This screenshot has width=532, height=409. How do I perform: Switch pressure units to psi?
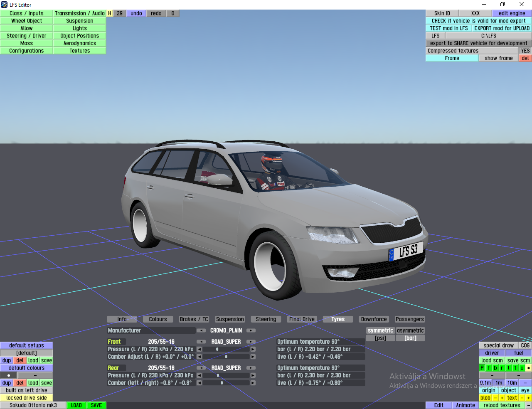(x=380, y=338)
